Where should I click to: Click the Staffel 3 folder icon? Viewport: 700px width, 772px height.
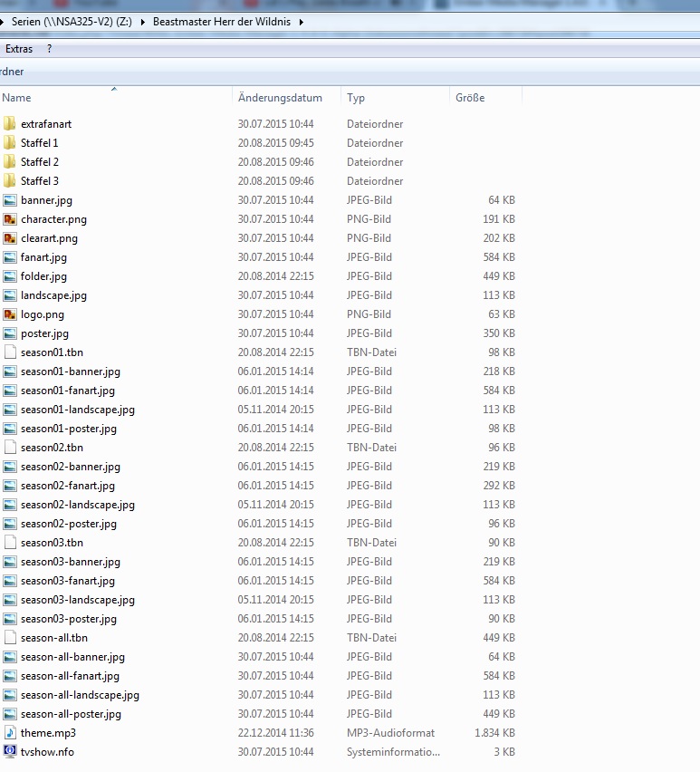9,180
